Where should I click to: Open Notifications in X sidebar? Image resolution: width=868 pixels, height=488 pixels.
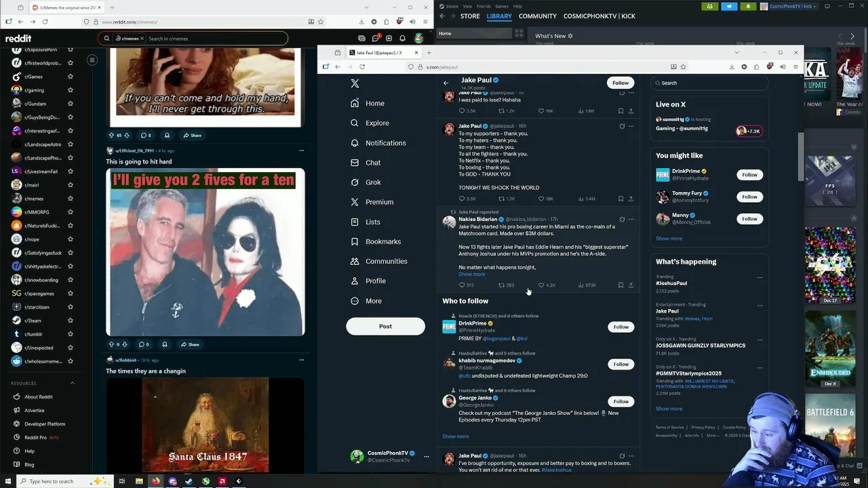tap(378, 143)
